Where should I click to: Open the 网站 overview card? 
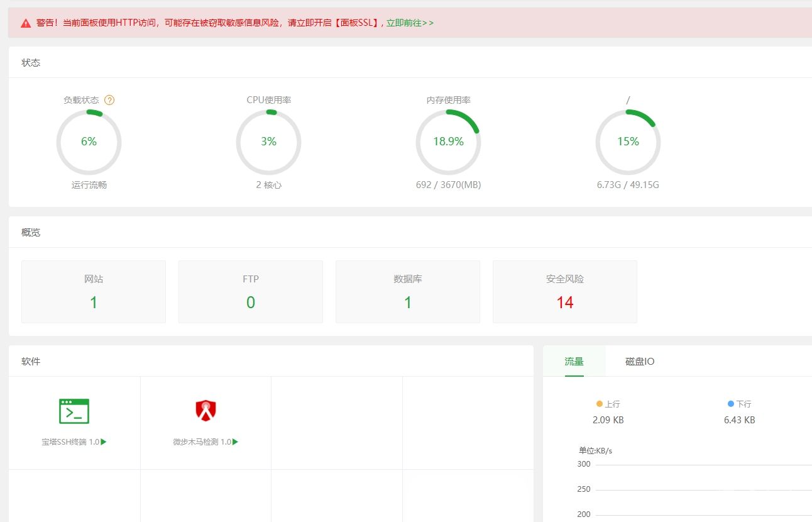94,292
